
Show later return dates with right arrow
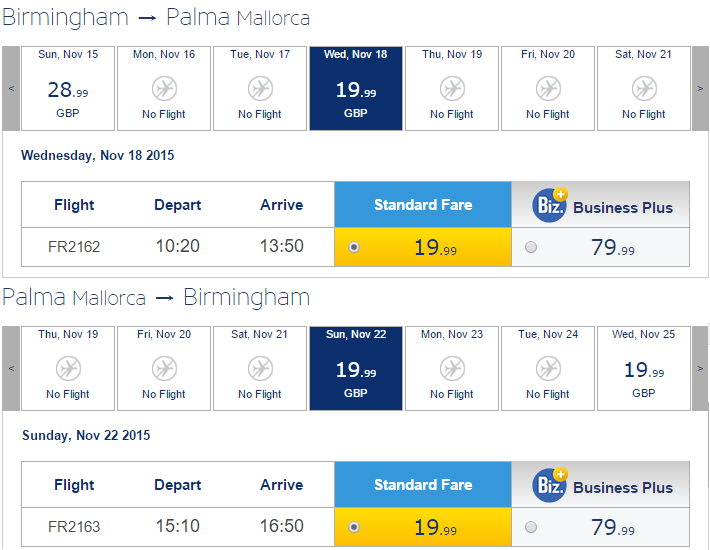700,368
